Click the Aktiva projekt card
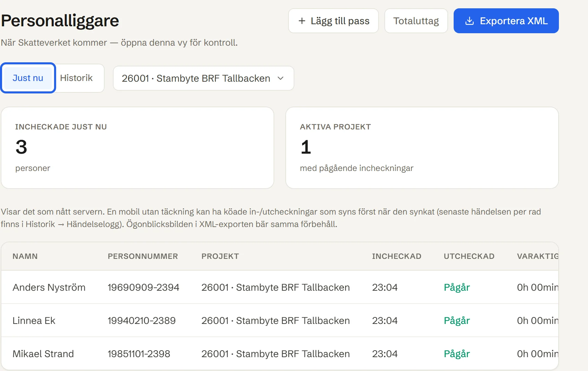This screenshot has height=371, width=588. pyautogui.click(x=422, y=148)
